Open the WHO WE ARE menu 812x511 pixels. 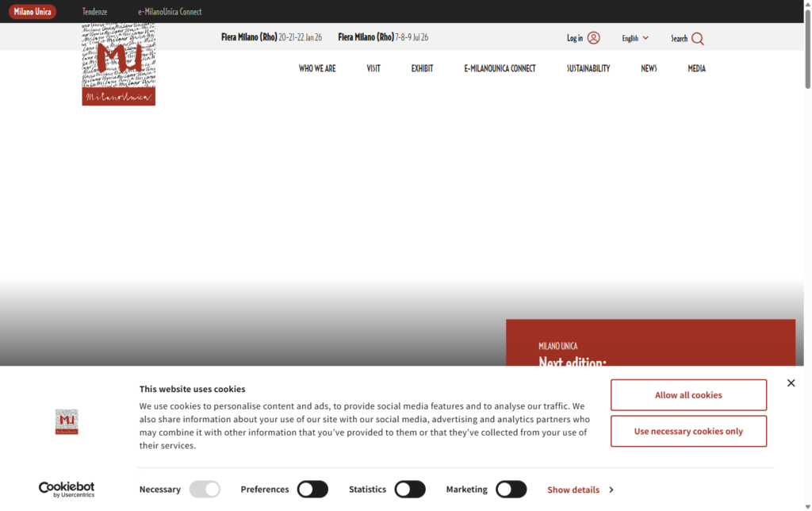pos(316,68)
